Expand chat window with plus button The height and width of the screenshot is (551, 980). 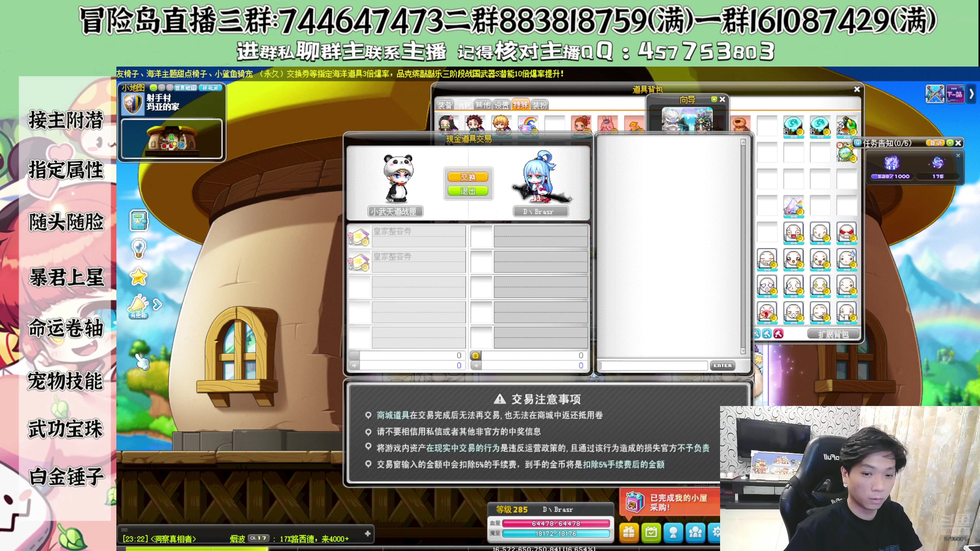point(367,533)
